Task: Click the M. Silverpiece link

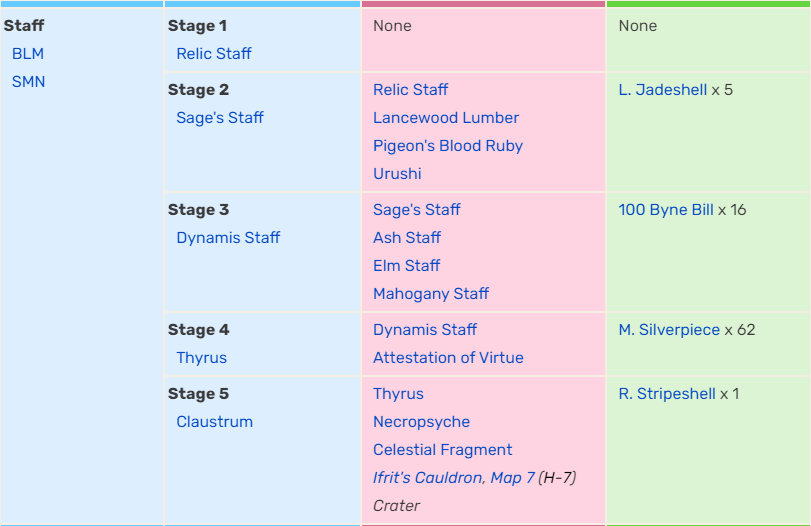Action: [x=669, y=330]
